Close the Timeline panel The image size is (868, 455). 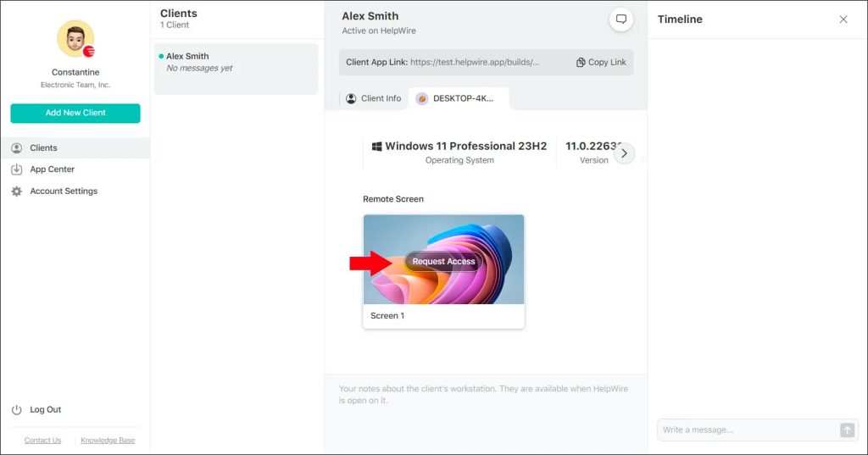click(x=843, y=19)
